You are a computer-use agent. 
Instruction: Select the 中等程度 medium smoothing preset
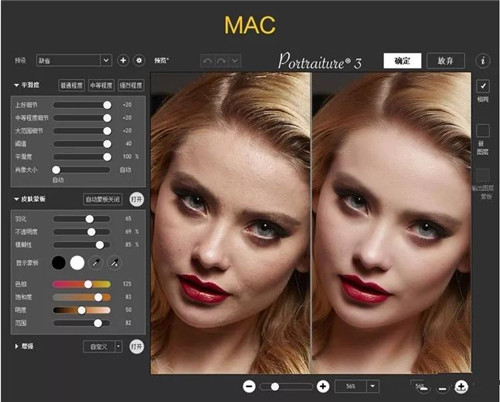tap(101, 85)
